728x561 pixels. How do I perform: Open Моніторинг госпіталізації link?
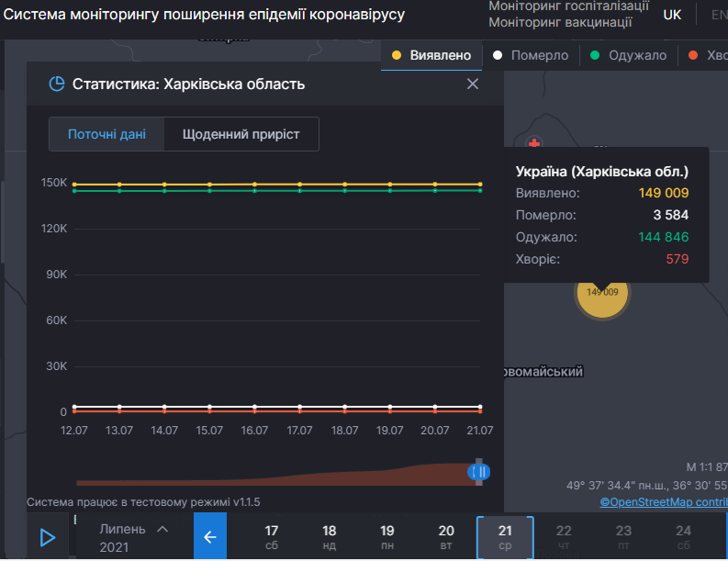[574, 6]
